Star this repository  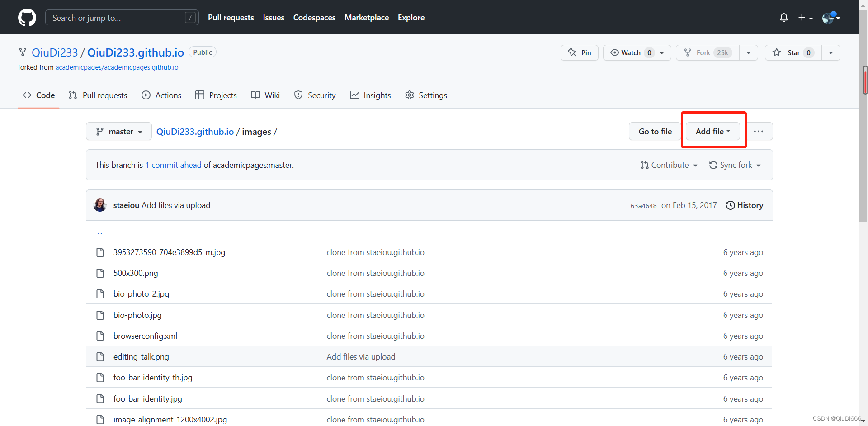793,52
